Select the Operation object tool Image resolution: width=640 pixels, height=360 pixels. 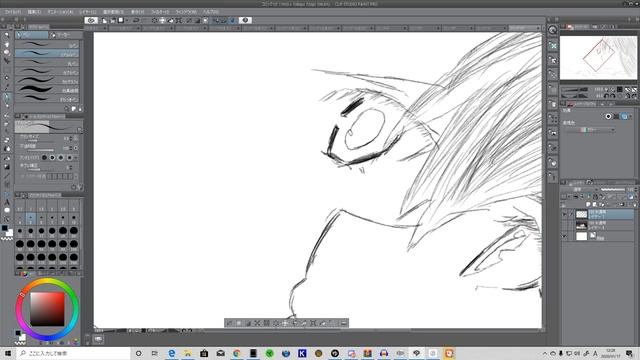(7, 52)
